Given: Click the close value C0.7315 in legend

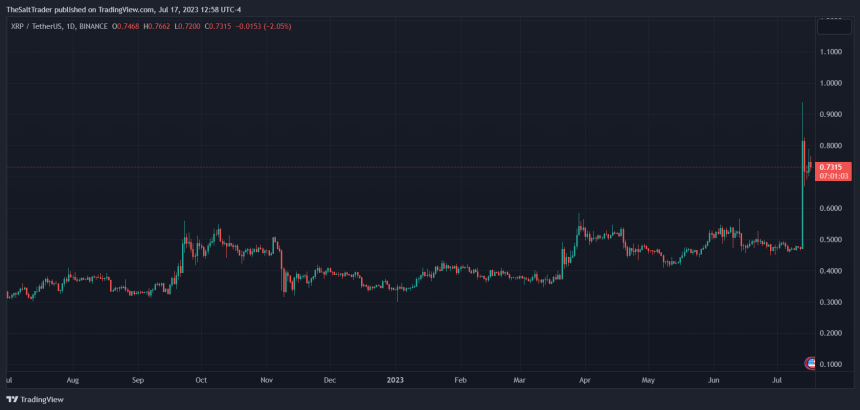Looking at the screenshot, I should [218, 26].
